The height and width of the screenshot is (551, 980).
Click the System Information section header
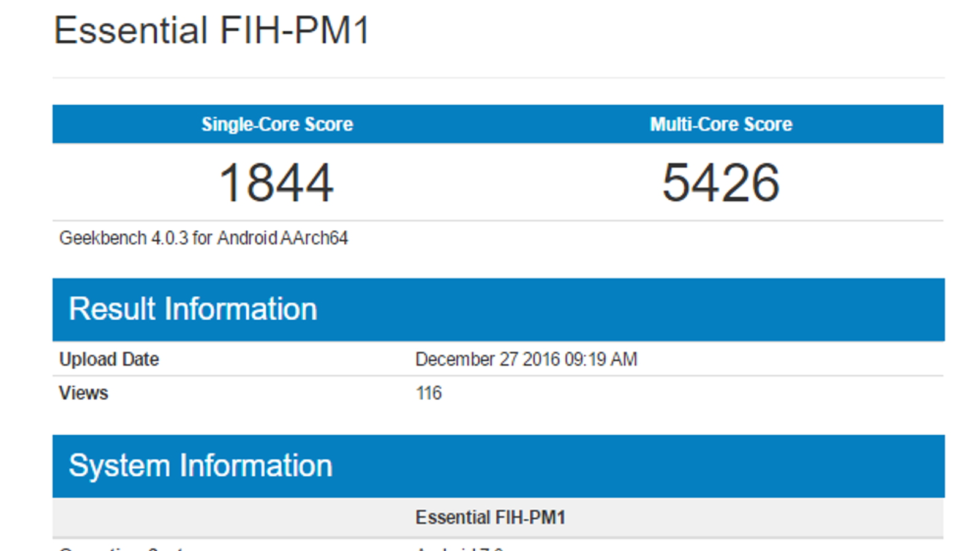[200, 466]
